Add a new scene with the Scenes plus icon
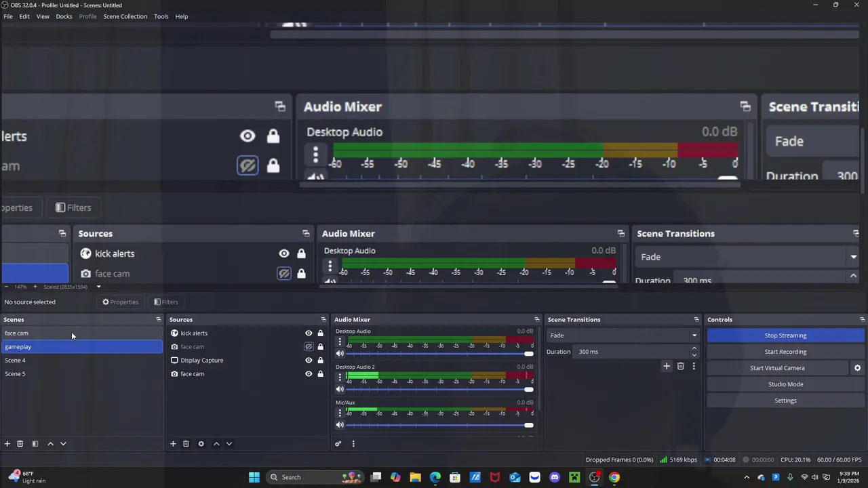This screenshot has height=488, width=868. coord(7,444)
